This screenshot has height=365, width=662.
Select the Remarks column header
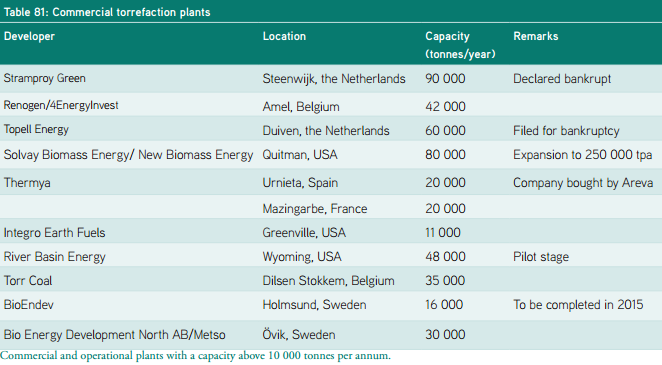[x=535, y=36]
